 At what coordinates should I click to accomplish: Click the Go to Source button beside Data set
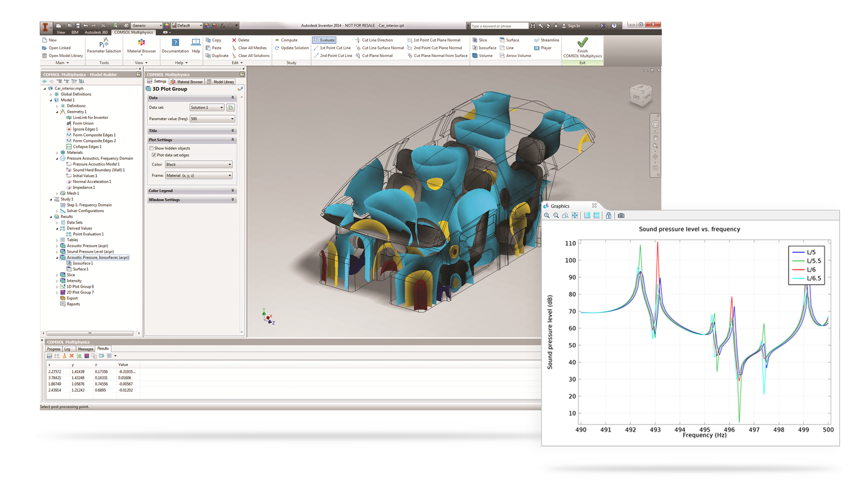(231, 108)
